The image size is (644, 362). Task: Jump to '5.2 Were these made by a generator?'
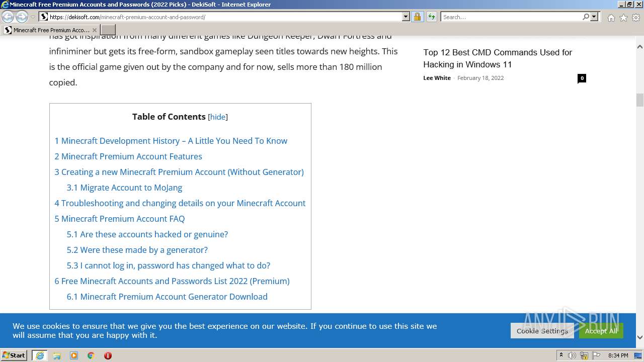tap(137, 250)
